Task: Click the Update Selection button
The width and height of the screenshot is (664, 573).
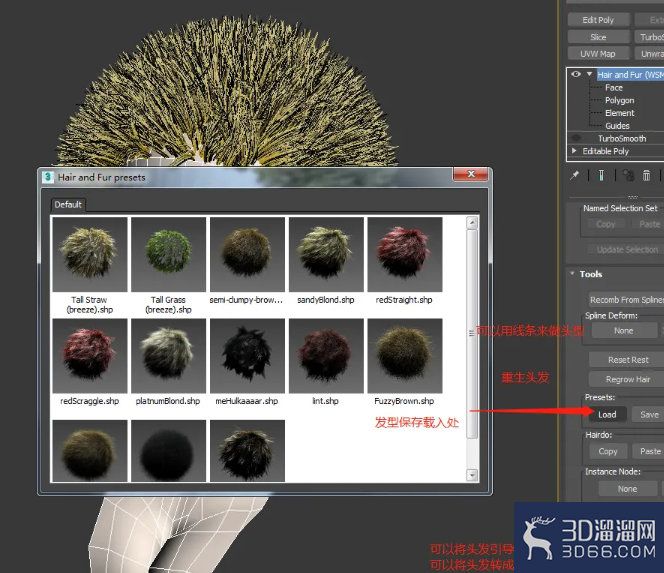Action: coord(627,249)
